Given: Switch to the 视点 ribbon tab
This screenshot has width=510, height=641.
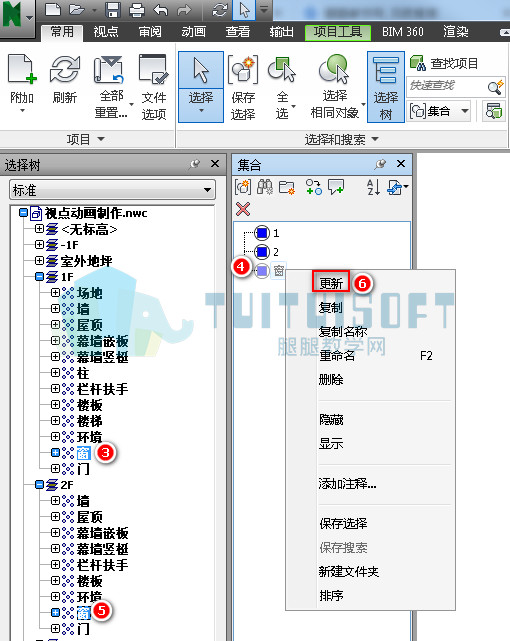Looking at the screenshot, I should [106, 32].
